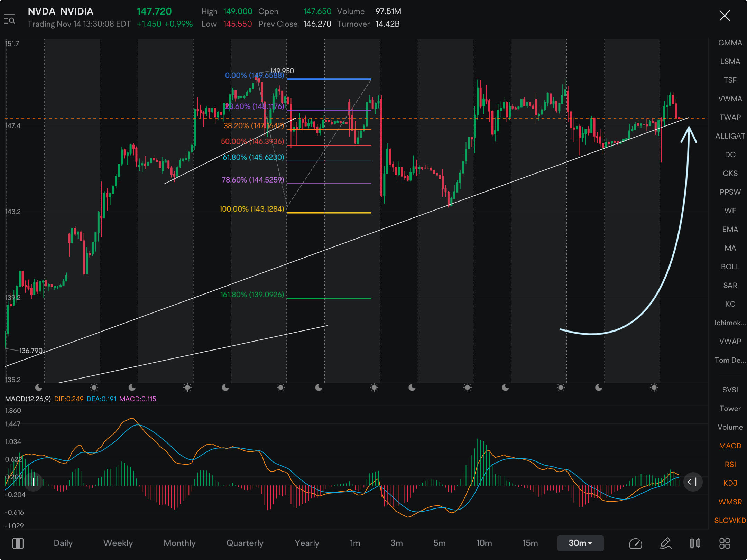The width and height of the screenshot is (747, 560).
Task: Enable the Tower sub-indicator
Action: point(730,409)
